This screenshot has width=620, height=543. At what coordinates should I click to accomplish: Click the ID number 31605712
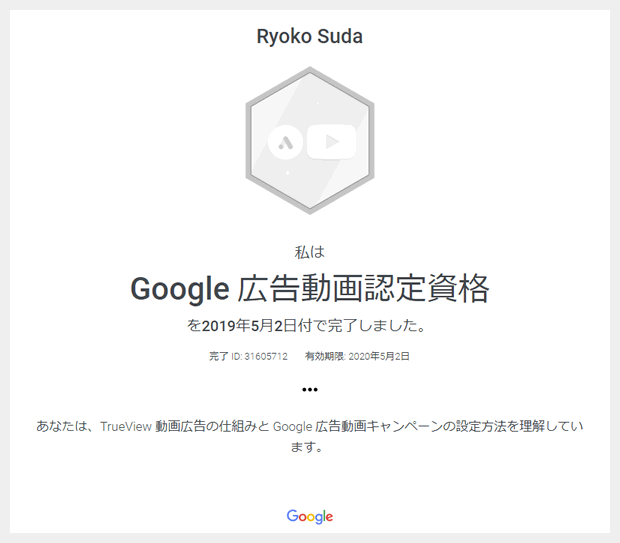[266, 356]
